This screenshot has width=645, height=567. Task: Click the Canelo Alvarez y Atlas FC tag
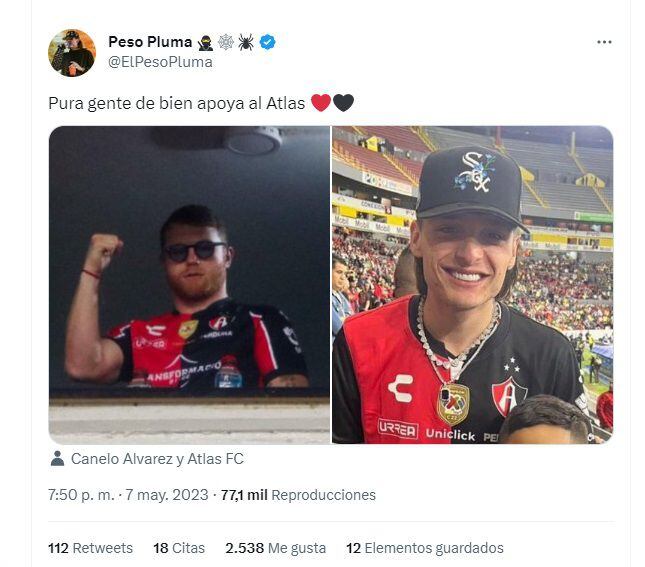point(157,459)
